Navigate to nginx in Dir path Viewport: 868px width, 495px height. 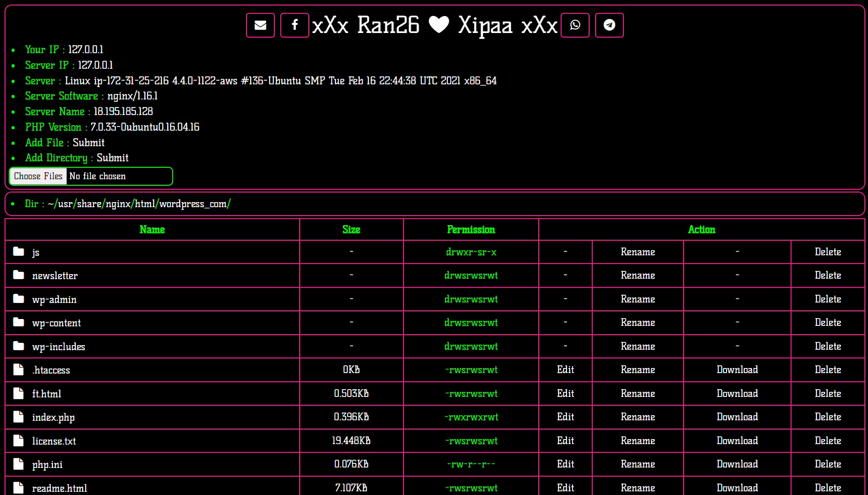(118, 204)
